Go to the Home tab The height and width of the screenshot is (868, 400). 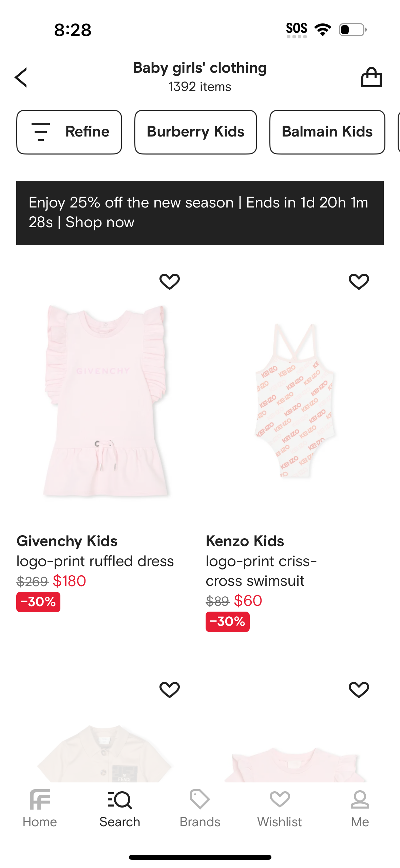point(40,808)
